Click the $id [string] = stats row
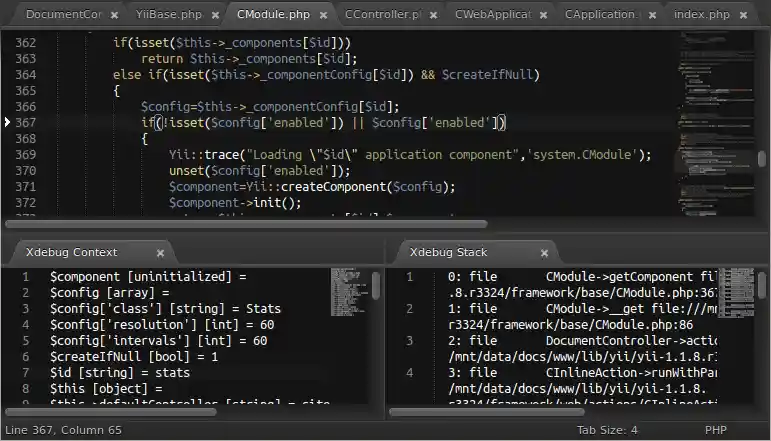 (119, 373)
